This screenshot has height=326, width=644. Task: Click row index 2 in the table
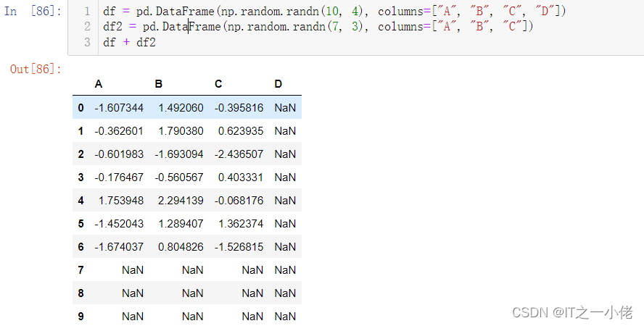(x=80, y=154)
